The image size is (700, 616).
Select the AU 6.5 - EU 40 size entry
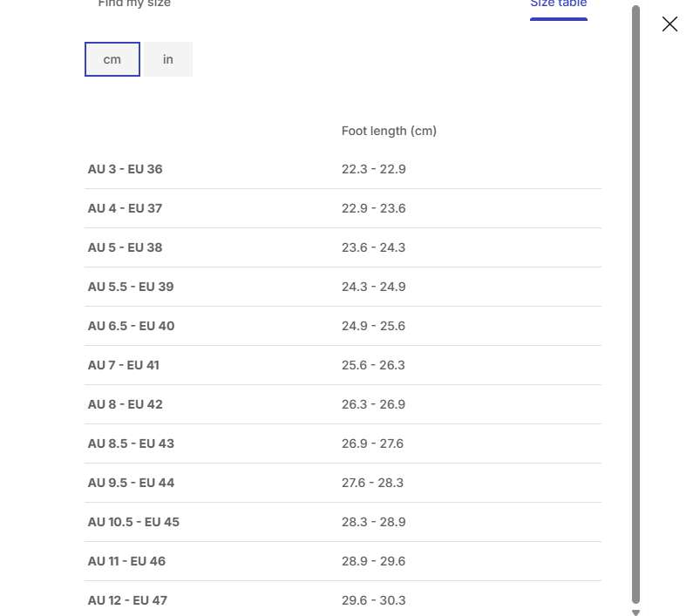(131, 326)
